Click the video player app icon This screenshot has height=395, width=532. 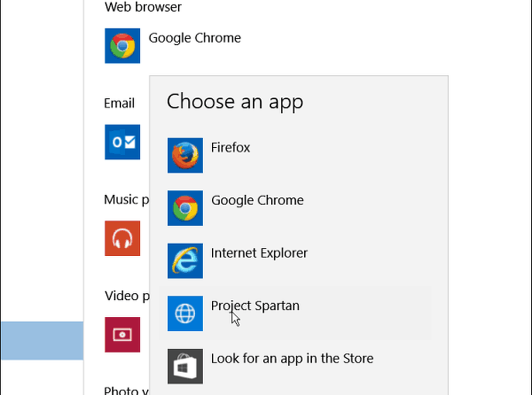coord(122,335)
